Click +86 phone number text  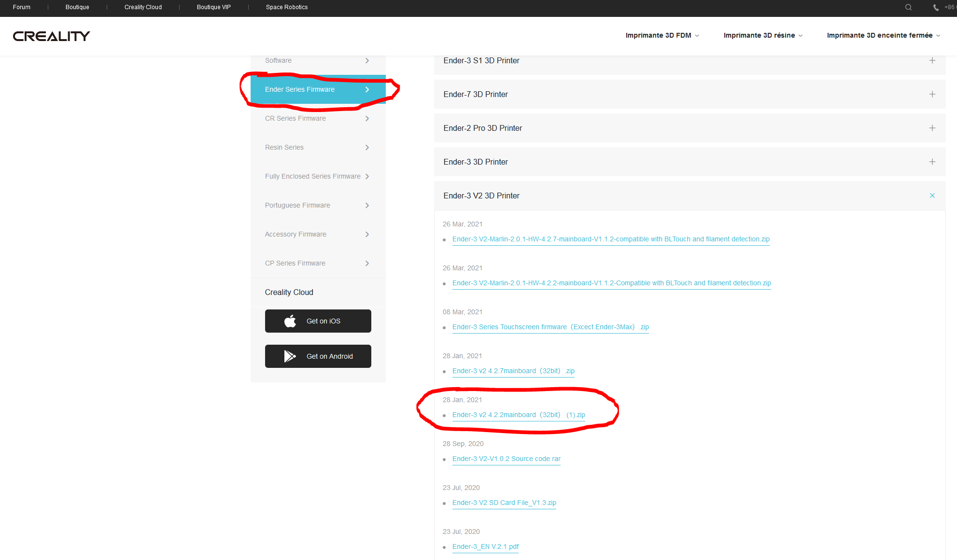click(950, 7)
